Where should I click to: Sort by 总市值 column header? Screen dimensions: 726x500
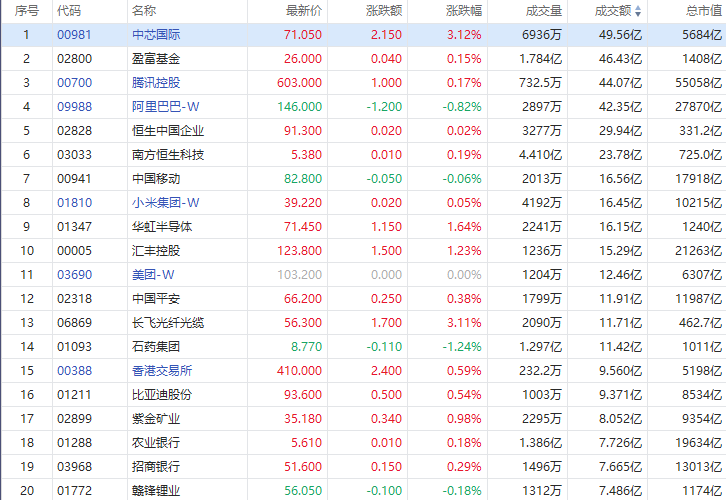(x=704, y=11)
